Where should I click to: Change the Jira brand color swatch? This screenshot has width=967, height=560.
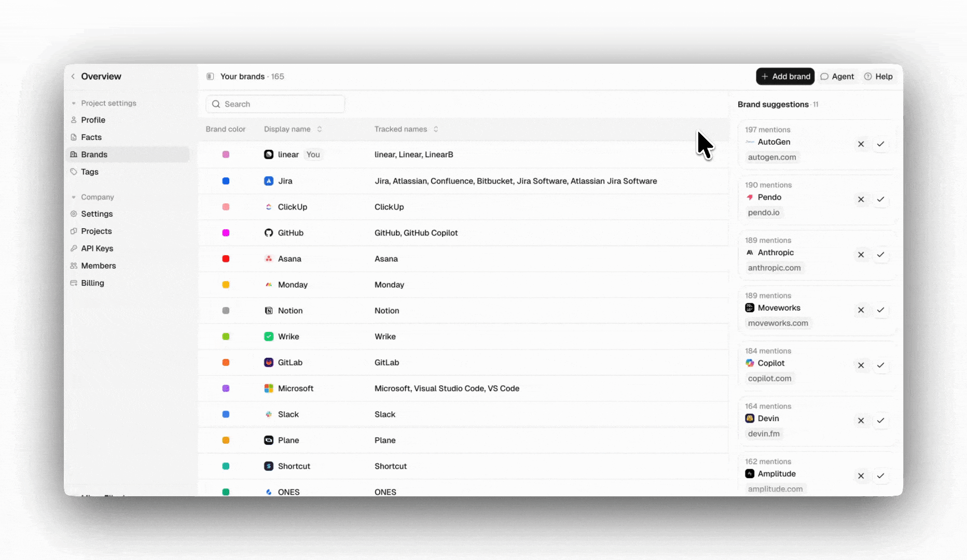[226, 181]
